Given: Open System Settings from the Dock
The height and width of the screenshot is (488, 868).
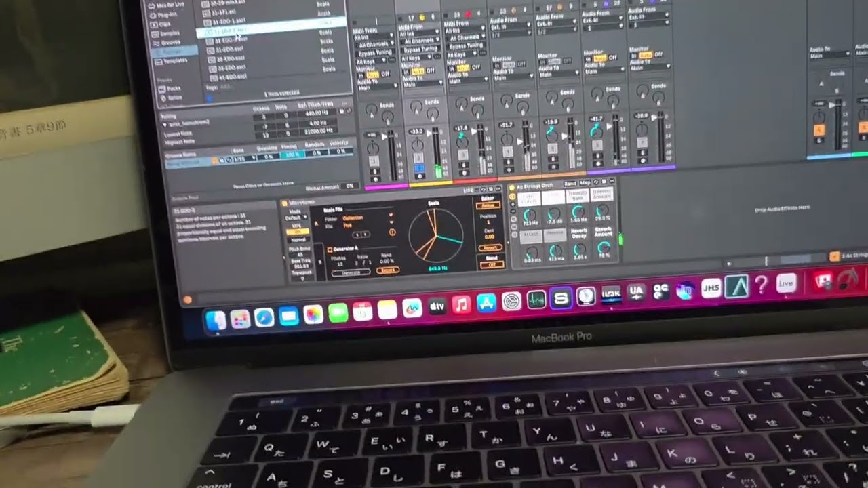Looking at the screenshot, I should (x=511, y=301).
